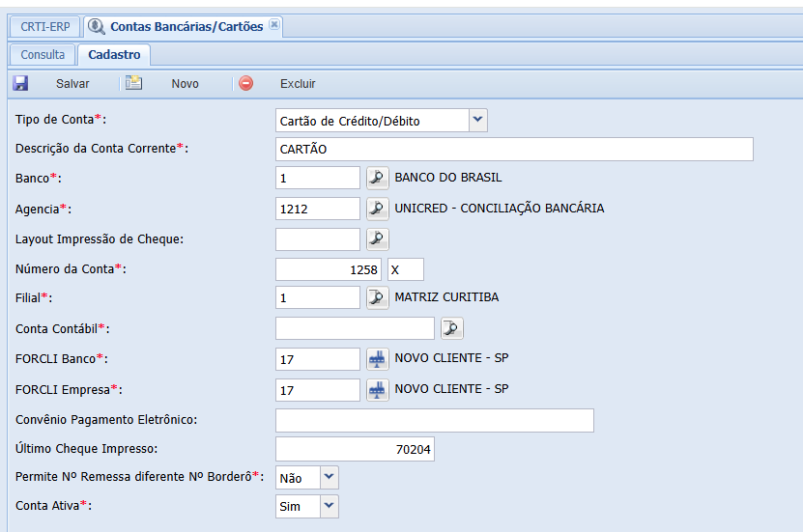
Task: Click the Conta Contábil input field
Action: [x=355, y=328]
